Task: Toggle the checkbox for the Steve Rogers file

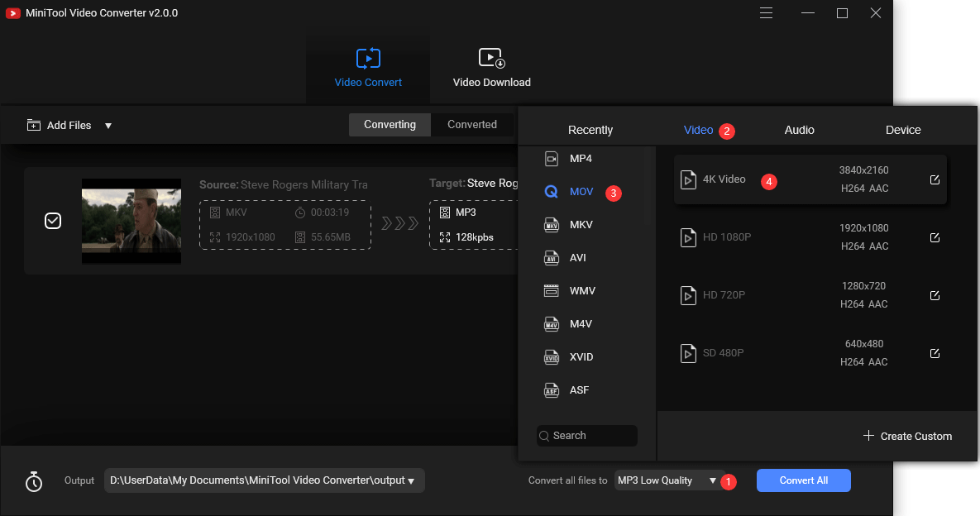Action: tap(53, 221)
